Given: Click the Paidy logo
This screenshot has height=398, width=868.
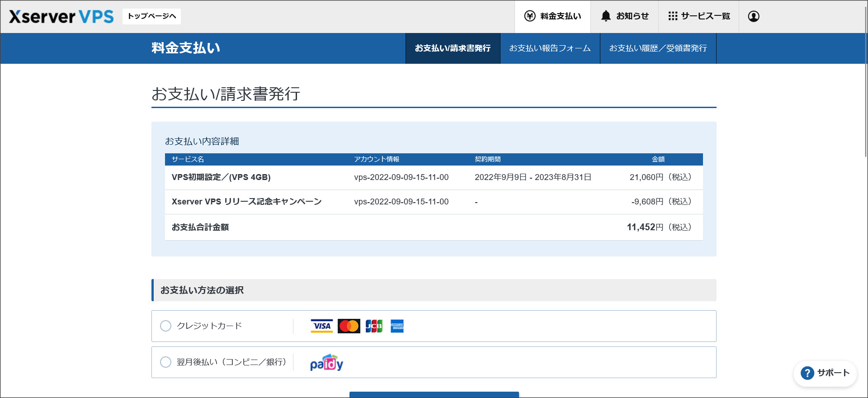Looking at the screenshot, I should click(326, 363).
